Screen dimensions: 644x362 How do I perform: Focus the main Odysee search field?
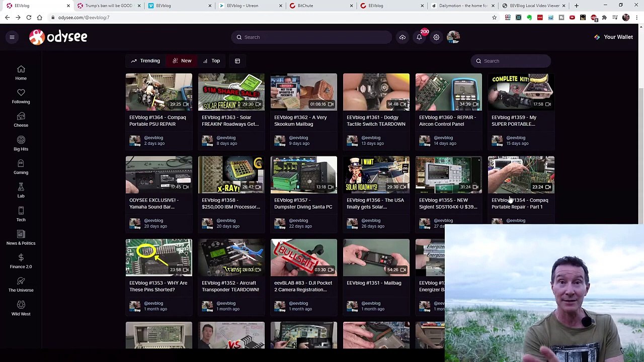coord(312,37)
